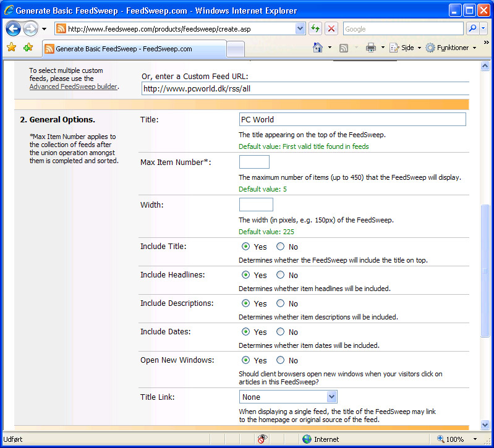Click the search magnifier icon
This screenshot has height=448, width=494.
472,29
